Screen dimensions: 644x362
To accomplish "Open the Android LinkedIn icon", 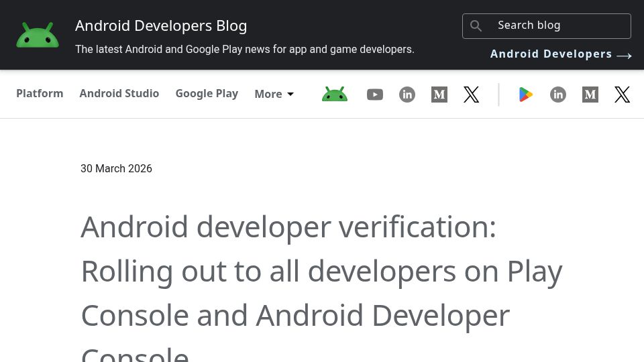I will coord(407,95).
